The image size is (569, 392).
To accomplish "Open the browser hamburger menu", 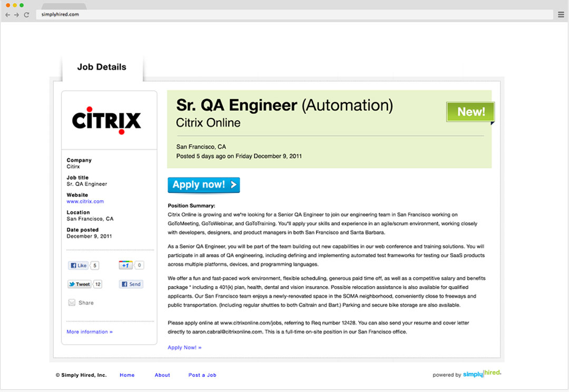I will (x=561, y=15).
